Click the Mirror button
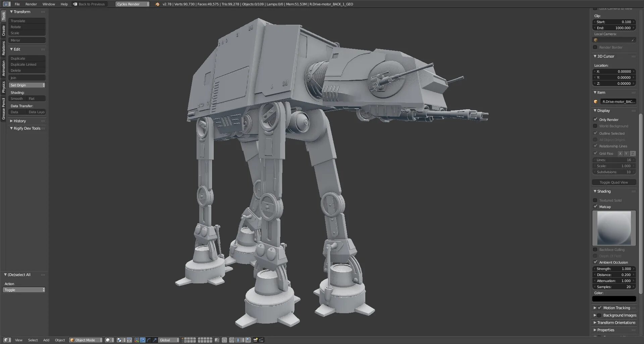Screen dimensions: 644x344 pos(27,40)
